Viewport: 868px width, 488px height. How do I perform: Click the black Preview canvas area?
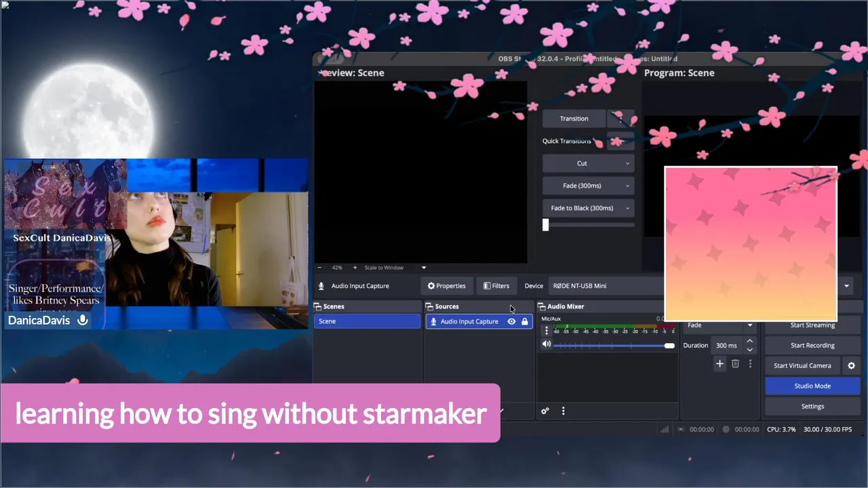tap(420, 172)
